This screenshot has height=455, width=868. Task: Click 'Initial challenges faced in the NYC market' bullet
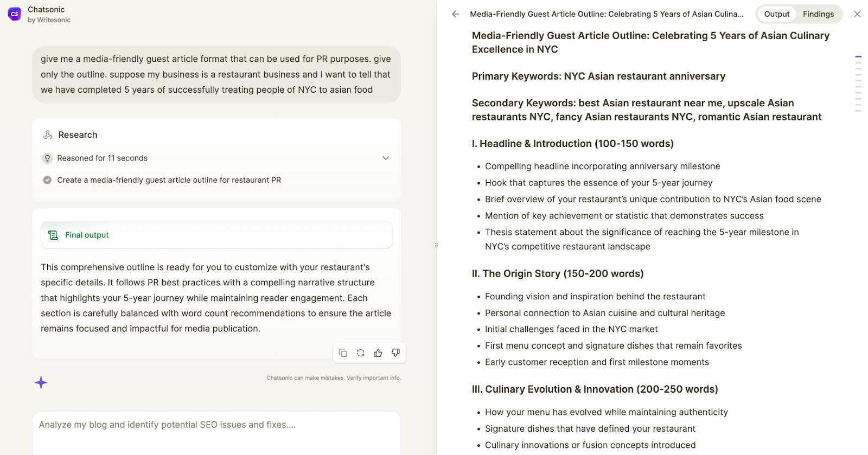(x=571, y=329)
